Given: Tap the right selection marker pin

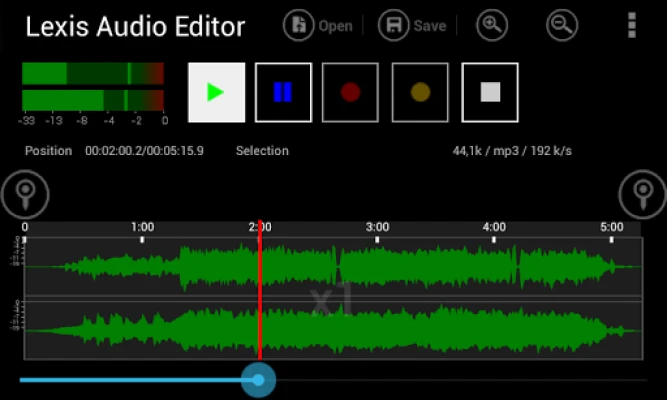Looking at the screenshot, I should [642, 194].
